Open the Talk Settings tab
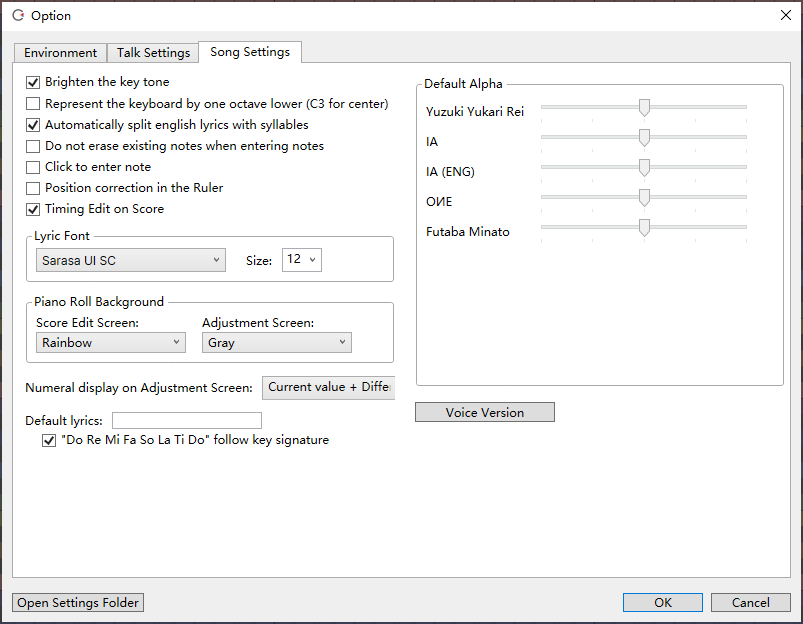This screenshot has height=624, width=803. (x=153, y=53)
